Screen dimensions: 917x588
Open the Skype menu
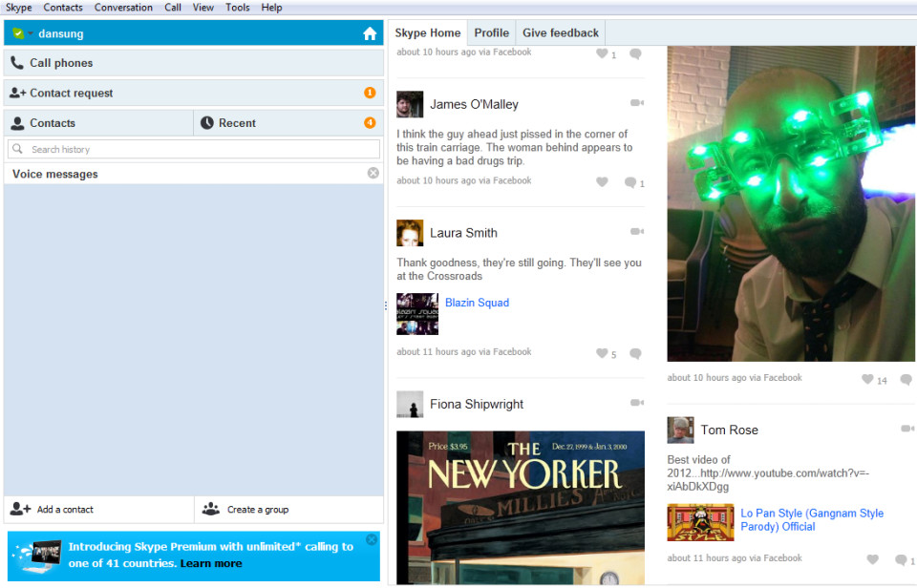[19, 8]
